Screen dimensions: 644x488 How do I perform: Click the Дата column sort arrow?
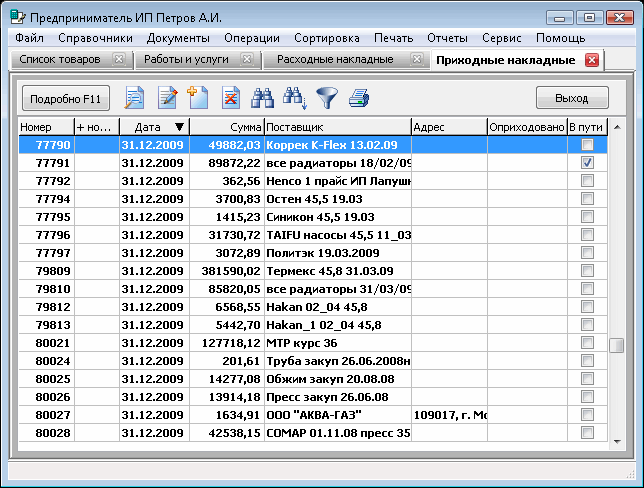[179, 127]
